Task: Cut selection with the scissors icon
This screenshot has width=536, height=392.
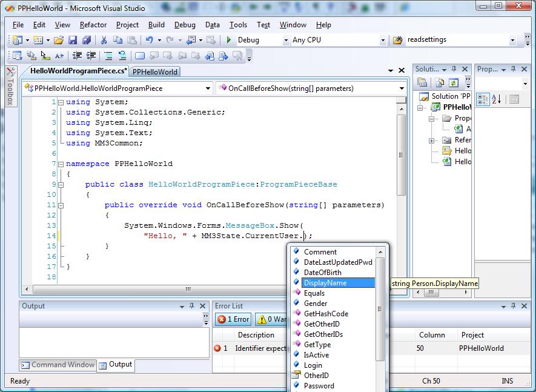Action: coord(104,40)
